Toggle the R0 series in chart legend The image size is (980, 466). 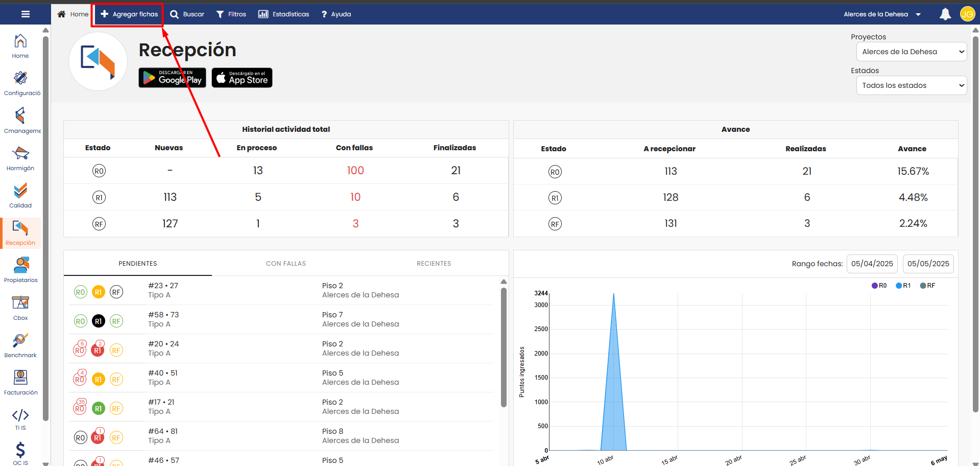point(879,286)
